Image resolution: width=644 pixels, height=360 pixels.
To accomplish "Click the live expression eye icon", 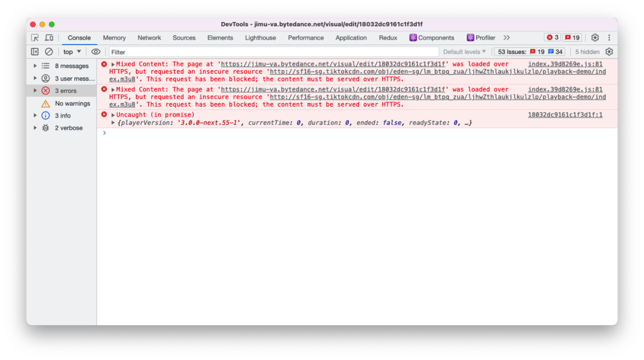I will pyautogui.click(x=95, y=52).
